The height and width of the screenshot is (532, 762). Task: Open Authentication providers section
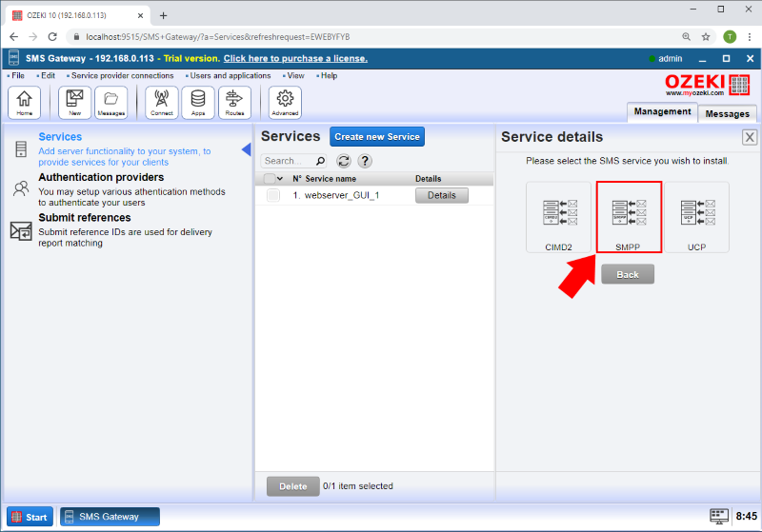101,177
